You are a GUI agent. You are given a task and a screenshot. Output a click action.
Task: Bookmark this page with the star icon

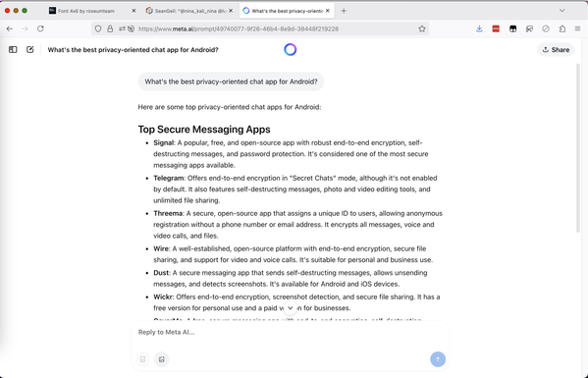tap(422, 28)
